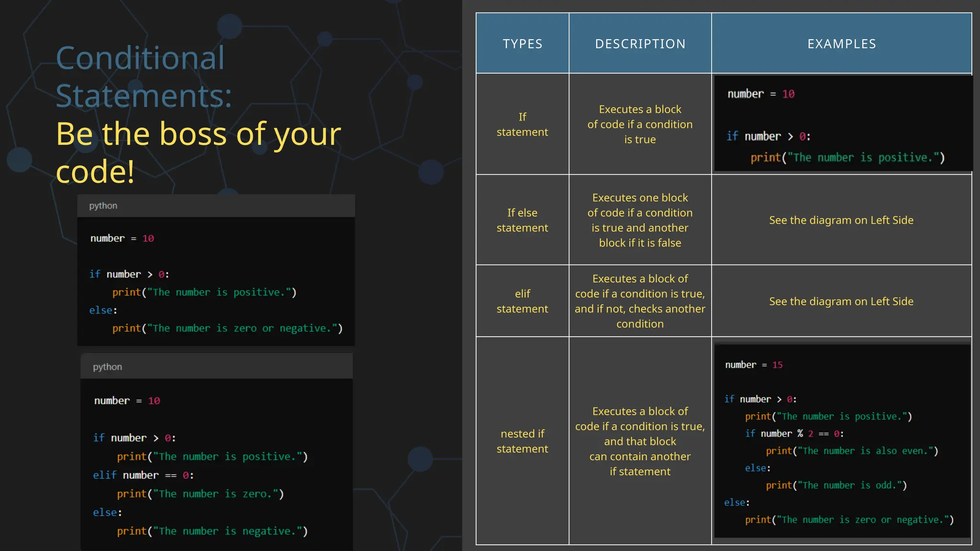The image size is (980, 551).
Task: Select the 'If statement' table cell
Action: 522,124
